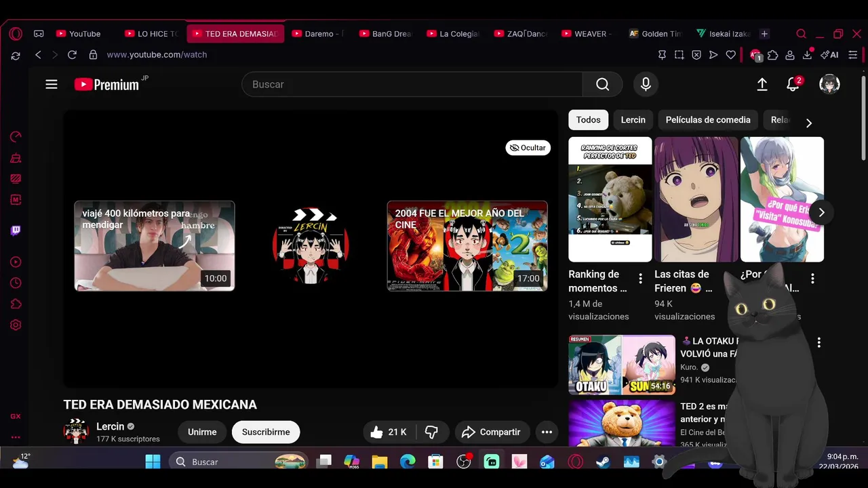Switch to the Isekai Izakaya tab
Image resolution: width=868 pixels, height=488 pixels.
[724, 34]
